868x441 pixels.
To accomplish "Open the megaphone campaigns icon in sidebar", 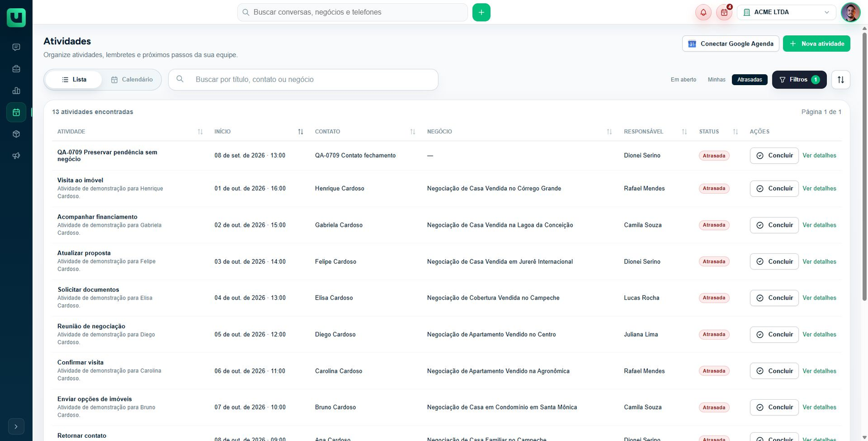I will pyautogui.click(x=16, y=156).
